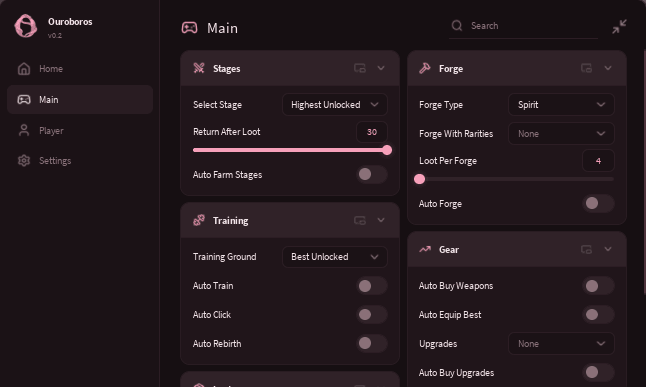This screenshot has height=387, width=646.
Task: Toggle Auto Equip Best on
Action: [x=599, y=314]
